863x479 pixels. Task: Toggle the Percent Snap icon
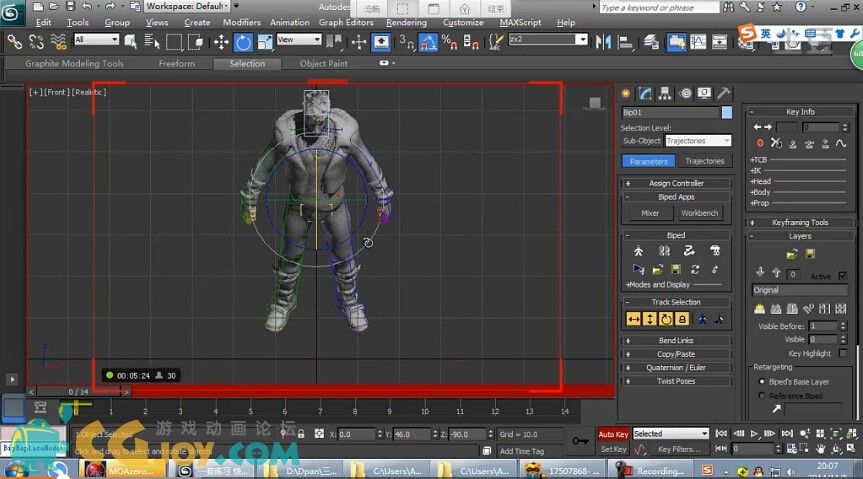pos(449,42)
